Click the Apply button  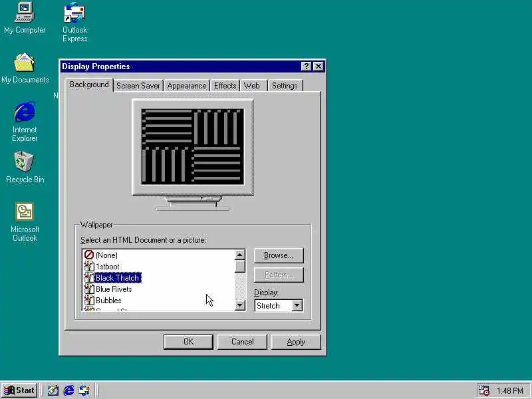click(296, 342)
